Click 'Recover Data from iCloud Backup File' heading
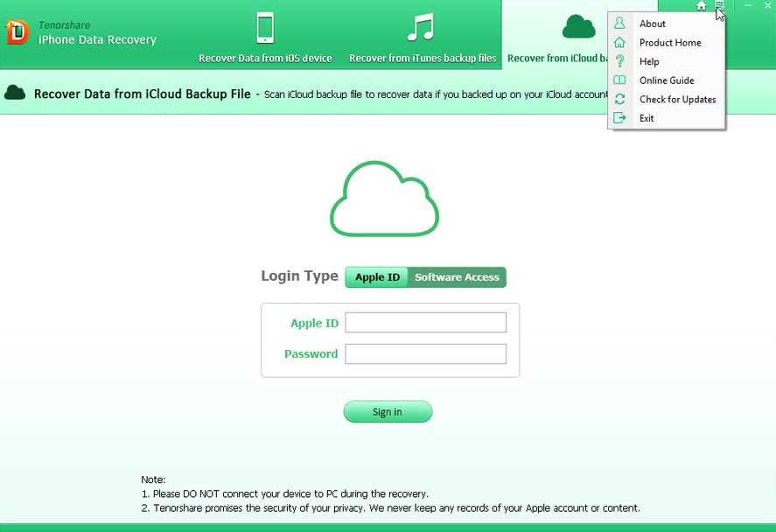This screenshot has height=532, width=776. click(142, 94)
